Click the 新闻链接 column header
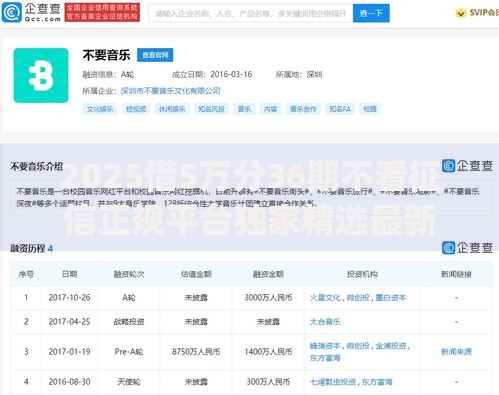 pyautogui.click(x=456, y=274)
